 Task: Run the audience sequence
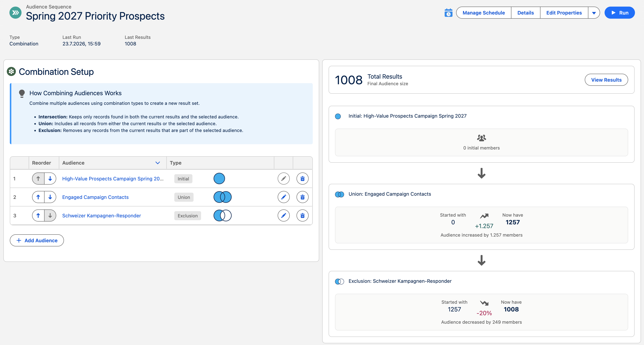(x=619, y=13)
